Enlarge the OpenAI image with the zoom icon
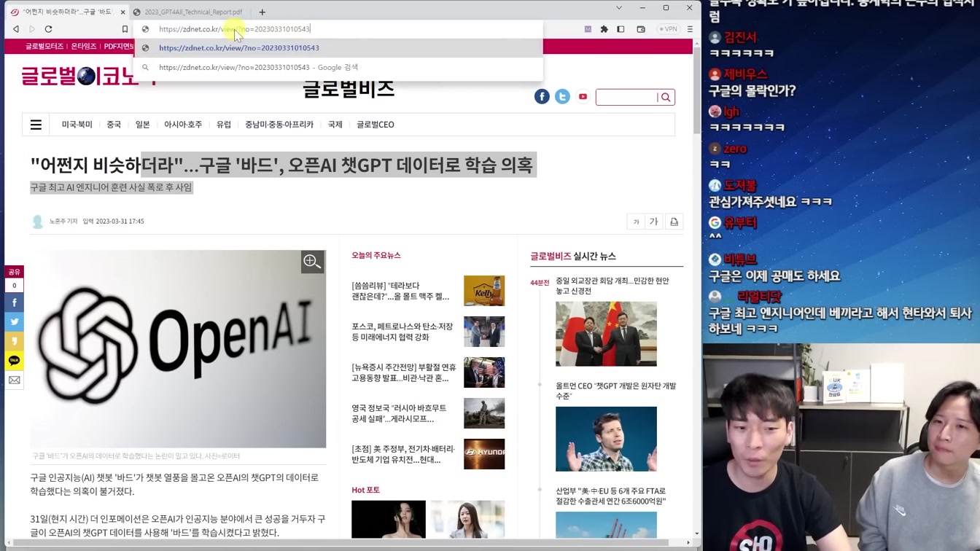980x551 pixels. coord(312,262)
